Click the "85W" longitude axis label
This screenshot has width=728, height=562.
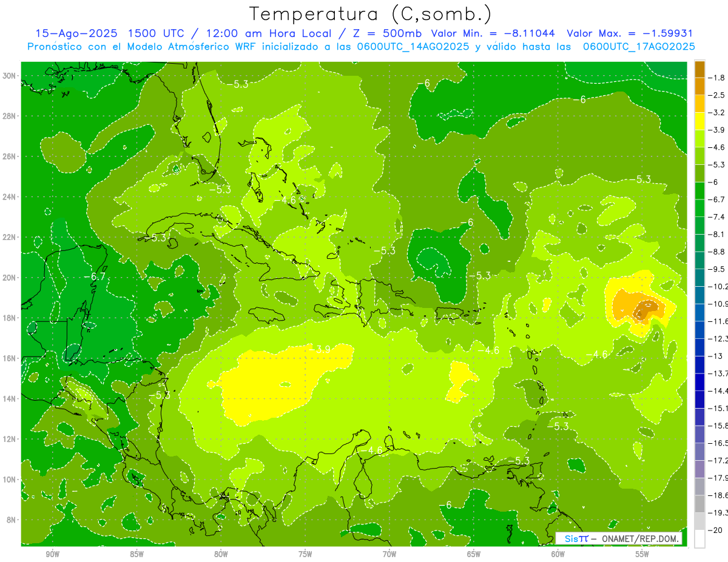coord(136,554)
